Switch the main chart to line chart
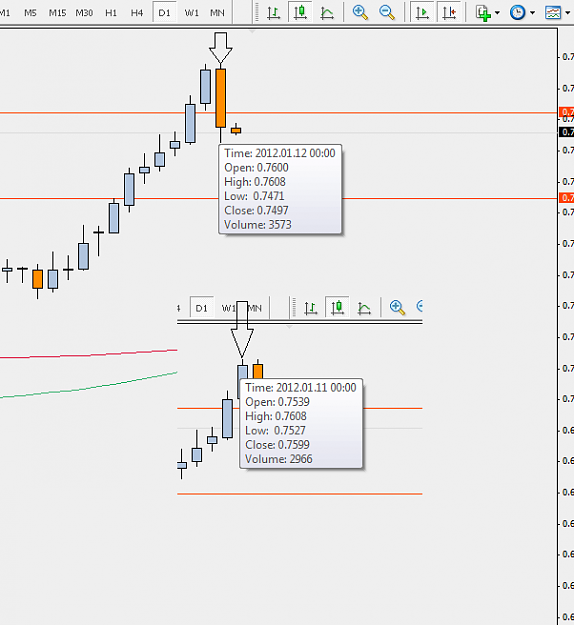 pos(327,13)
